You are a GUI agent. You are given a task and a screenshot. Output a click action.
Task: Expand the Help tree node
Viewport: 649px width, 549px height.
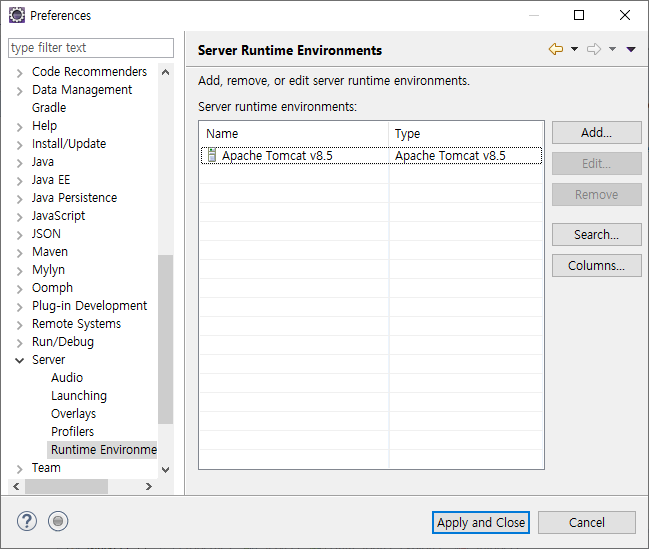click(x=19, y=127)
